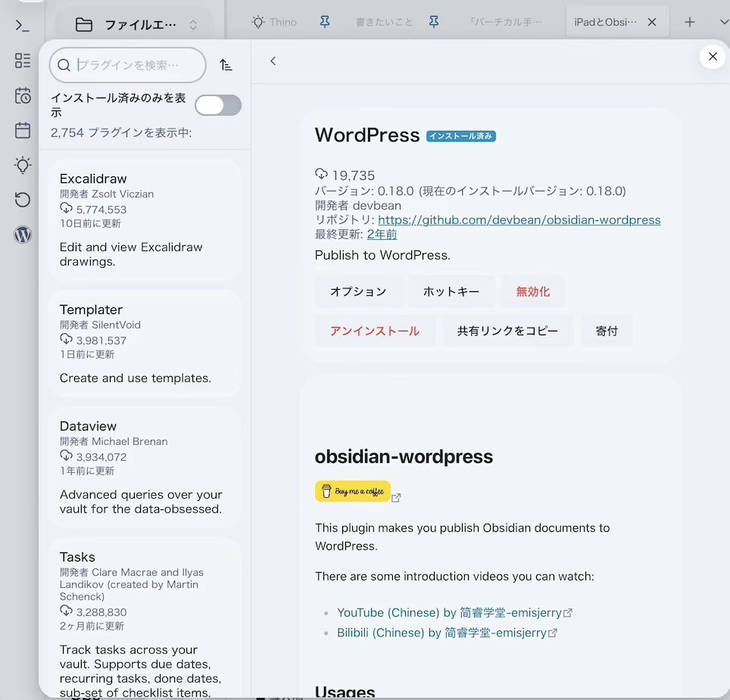Open WordPress plugin オプション

point(358,291)
